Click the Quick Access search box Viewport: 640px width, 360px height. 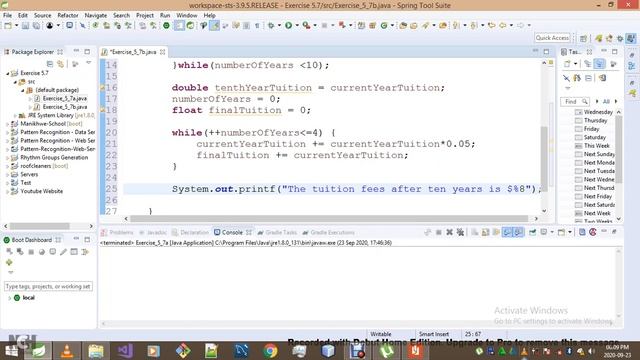point(552,38)
